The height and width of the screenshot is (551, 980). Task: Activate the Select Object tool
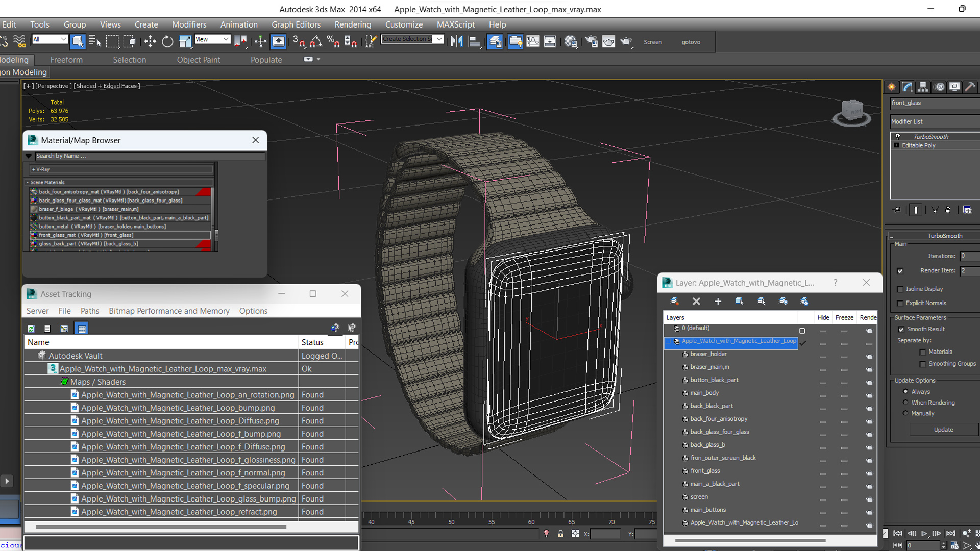click(x=78, y=42)
